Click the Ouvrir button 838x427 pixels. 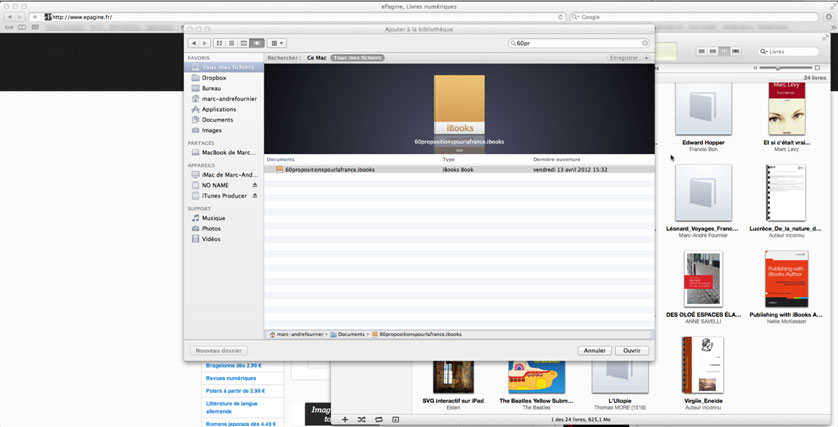(632, 351)
